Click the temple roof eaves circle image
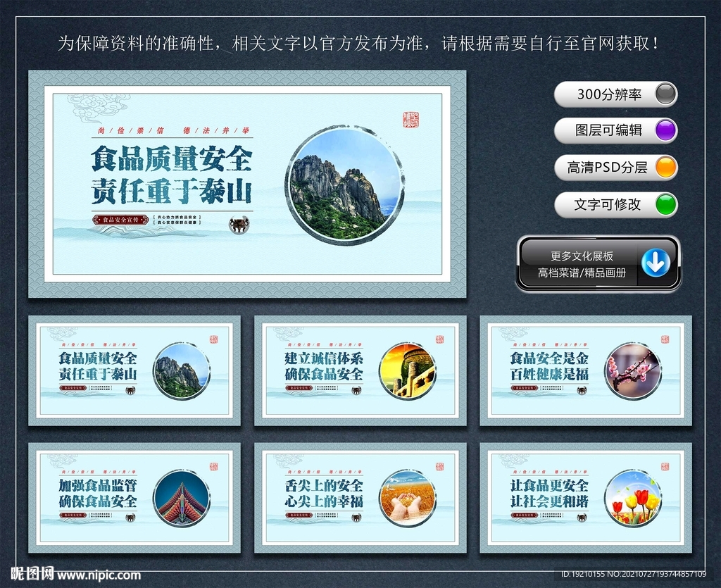Viewport: 721px width, 588px height. [x=182, y=499]
